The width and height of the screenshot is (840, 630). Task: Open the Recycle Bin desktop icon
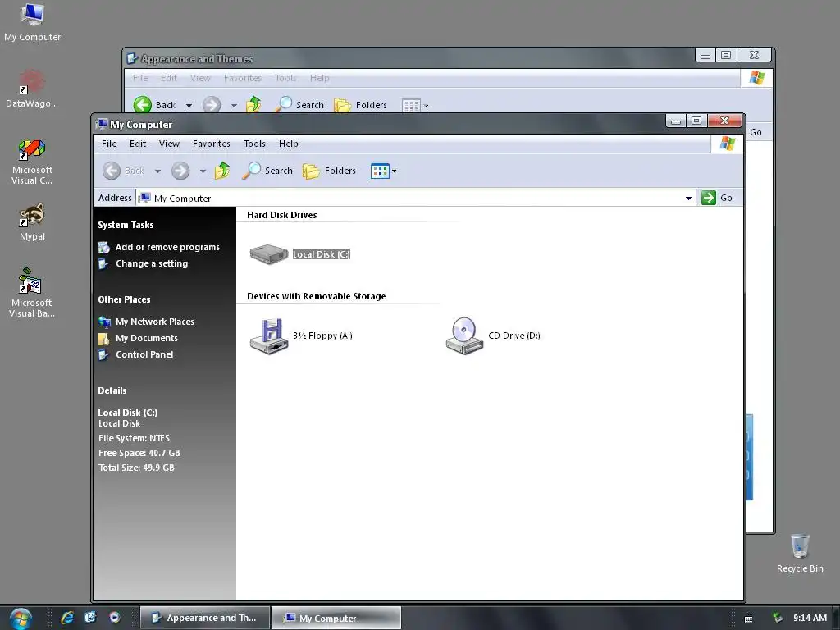click(x=800, y=554)
